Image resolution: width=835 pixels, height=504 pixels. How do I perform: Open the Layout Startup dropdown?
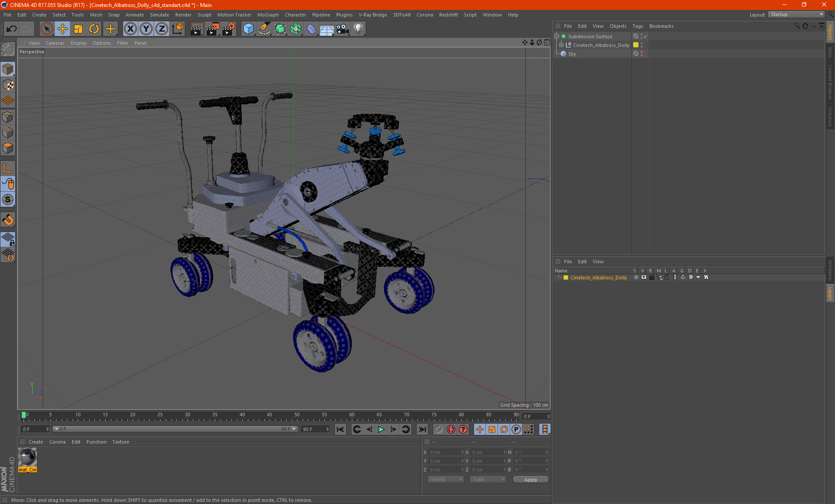pos(797,14)
